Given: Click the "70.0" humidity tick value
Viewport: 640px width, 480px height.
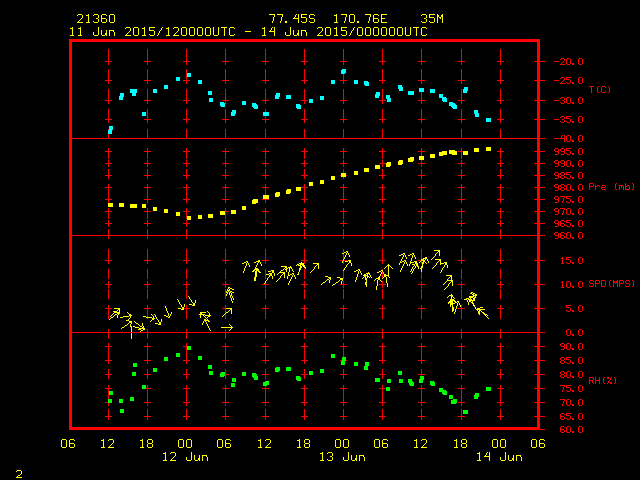Looking at the screenshot, I should click(571, 403).
